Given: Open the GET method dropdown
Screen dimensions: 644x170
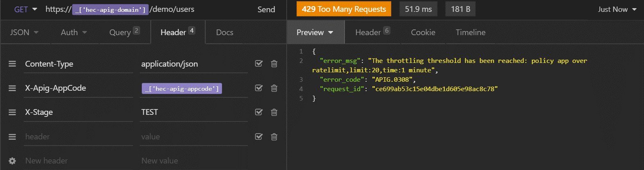Looking at the screenshot, I should pos(25,9).
